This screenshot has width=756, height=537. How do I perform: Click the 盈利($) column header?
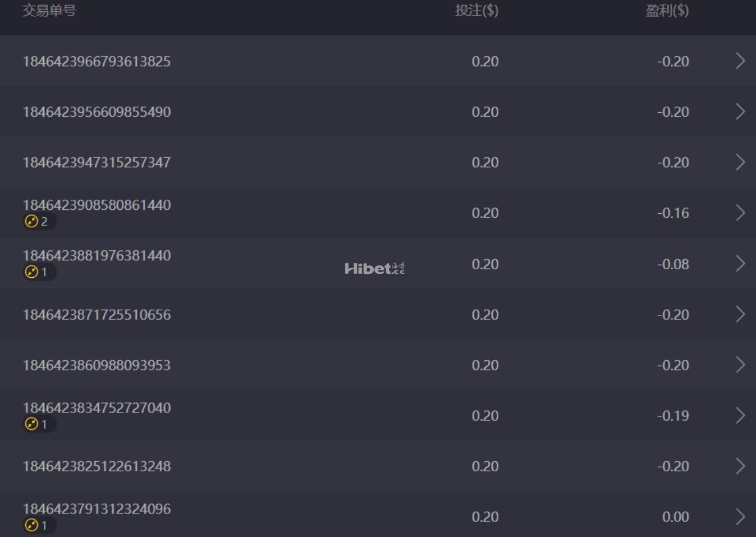667,11
